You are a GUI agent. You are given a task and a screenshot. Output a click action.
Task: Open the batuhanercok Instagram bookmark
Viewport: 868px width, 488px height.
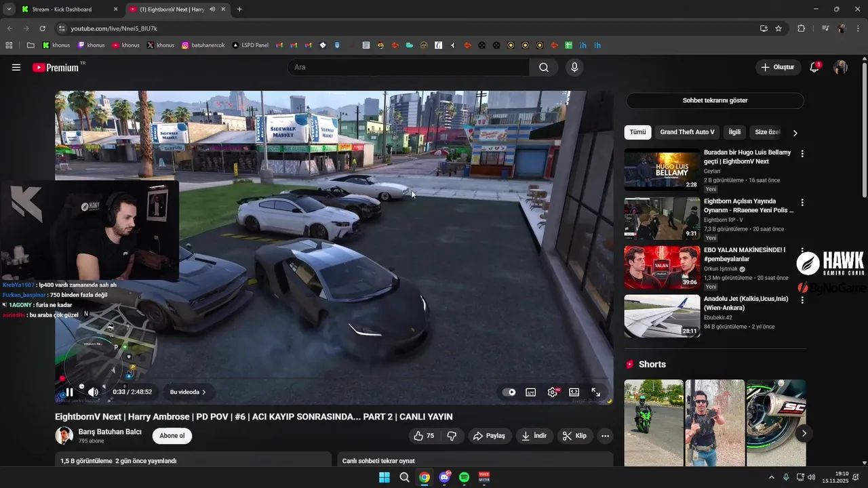pos(203,45)
